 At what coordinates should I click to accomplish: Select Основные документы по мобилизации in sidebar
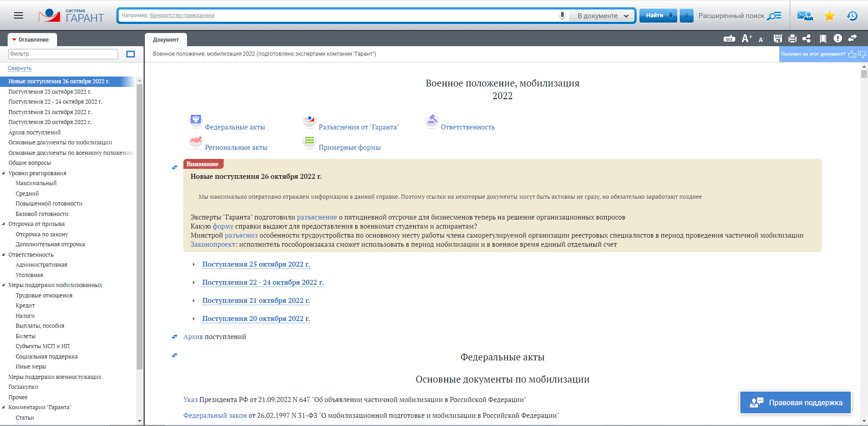click(x=60, y=143)
